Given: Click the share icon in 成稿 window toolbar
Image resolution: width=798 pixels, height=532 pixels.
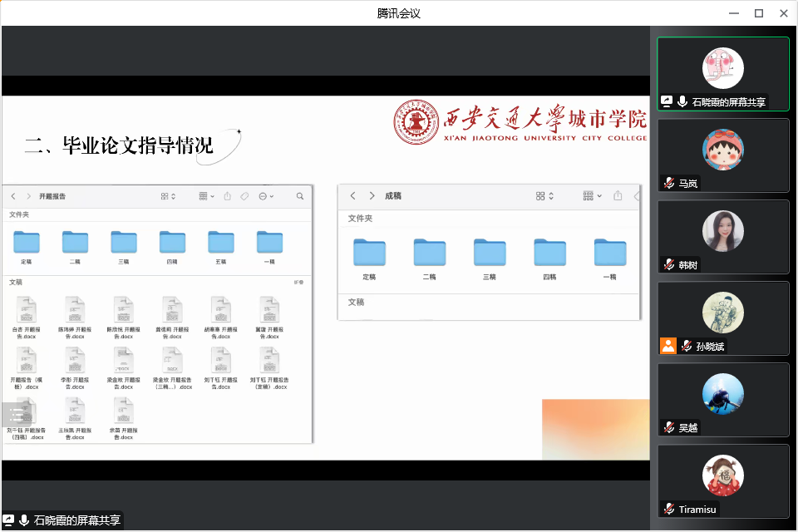Looking at the screenshot, I should 618,196.
